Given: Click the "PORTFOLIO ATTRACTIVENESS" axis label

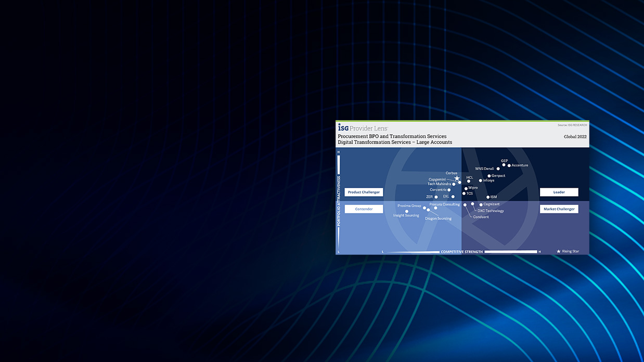Looking at the screenshot, I should click(339, 201).
